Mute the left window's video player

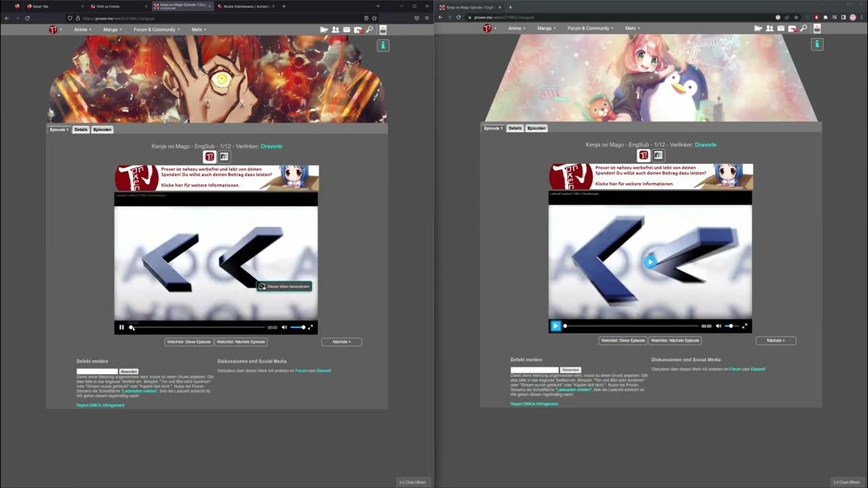coord(284,327)
